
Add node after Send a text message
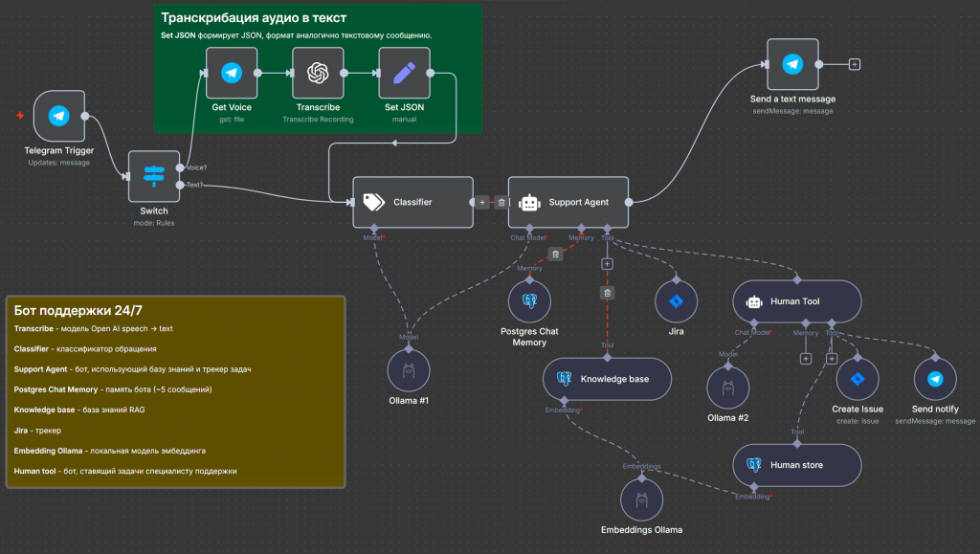pos(855,64)
